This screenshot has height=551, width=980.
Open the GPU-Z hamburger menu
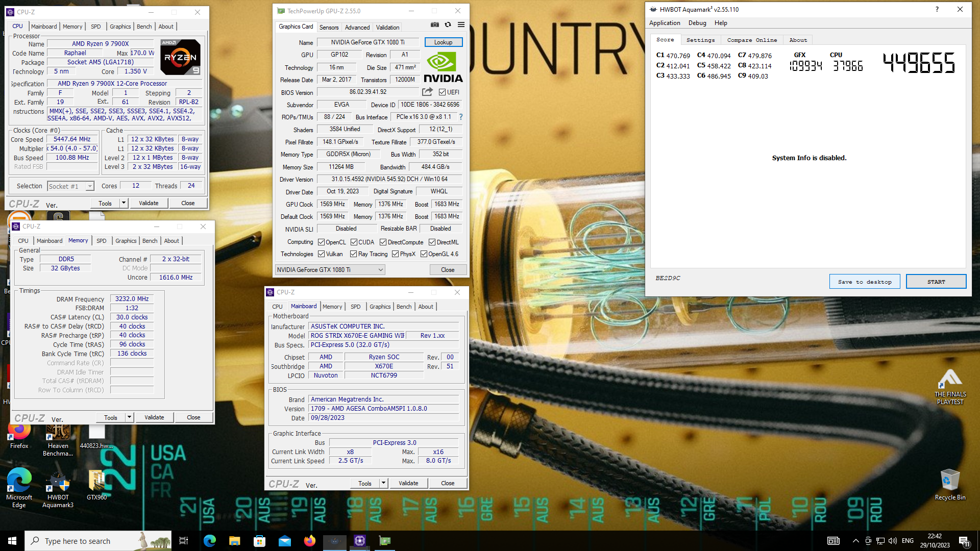pyautogui.click(x=461, y=24)
